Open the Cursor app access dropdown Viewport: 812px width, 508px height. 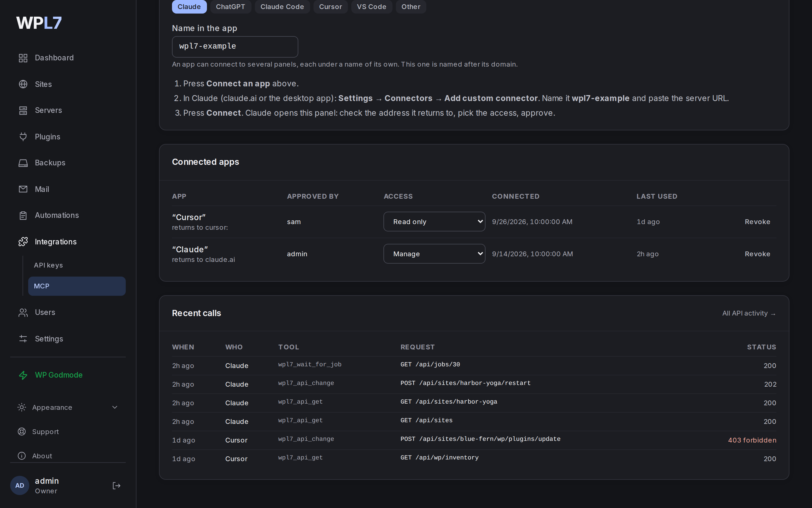[x=434, y=222]
